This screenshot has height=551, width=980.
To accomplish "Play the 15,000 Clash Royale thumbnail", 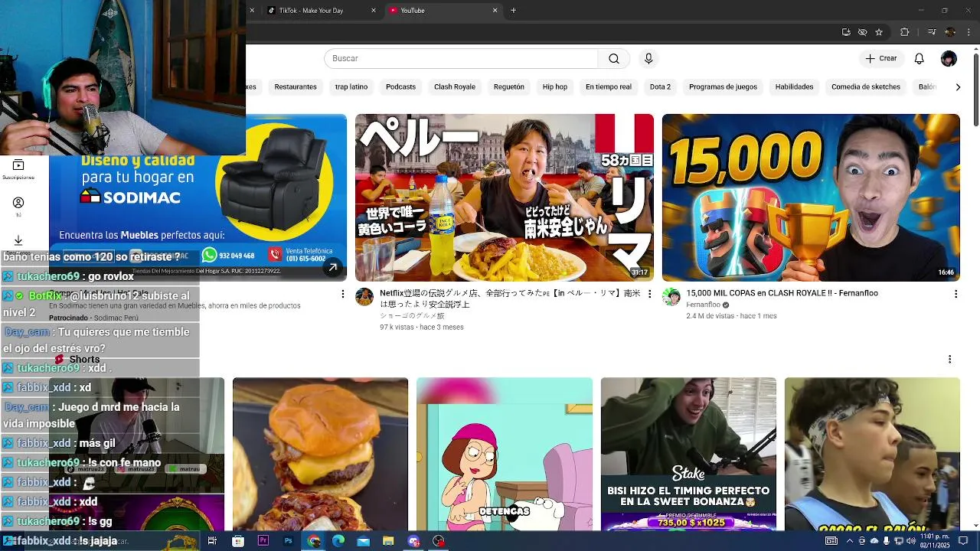I will [x=811, y=197].
